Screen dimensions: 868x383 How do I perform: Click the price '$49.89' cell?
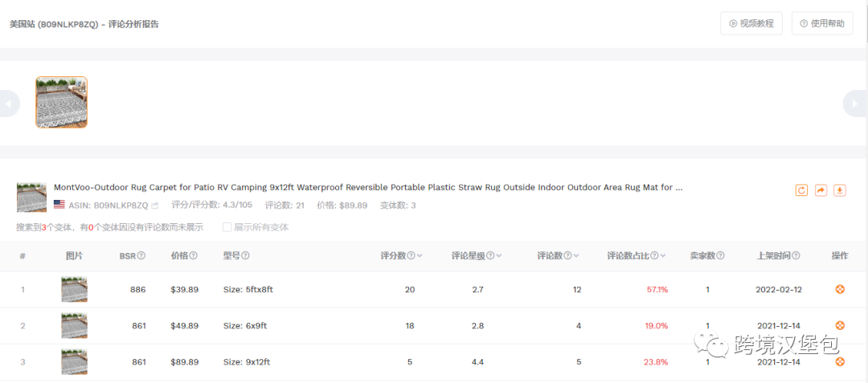pos(184,325)
